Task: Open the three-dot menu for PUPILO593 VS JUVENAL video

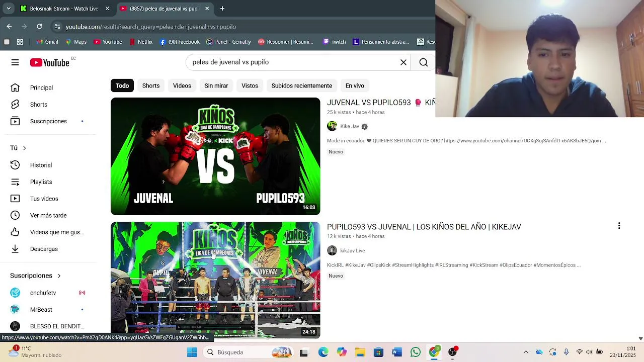Action: (619, 226)
